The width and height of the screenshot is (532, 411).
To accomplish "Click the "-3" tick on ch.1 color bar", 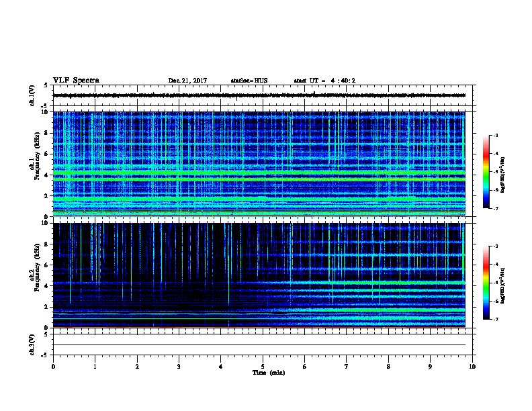I will pyautogui.click(x=495, y=135).
